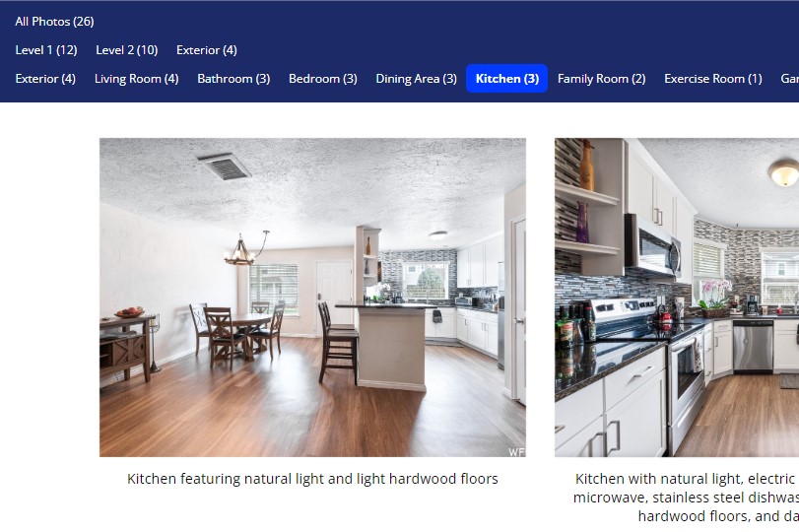Open kitchen photo with stove and microwave
Screen dimensions: 799x532
[x=677, y=298]
